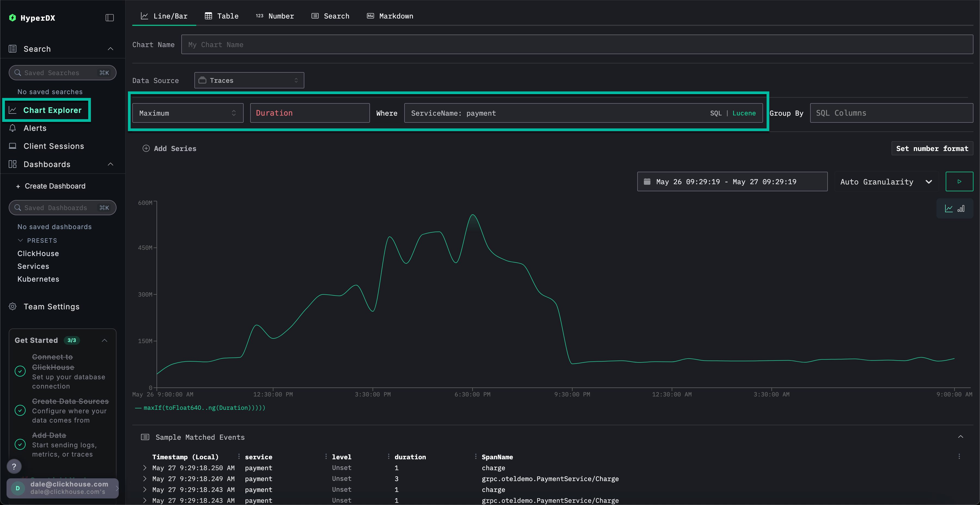Switch Where query language to SQL

pyautogui.click(x=716, y=113)
